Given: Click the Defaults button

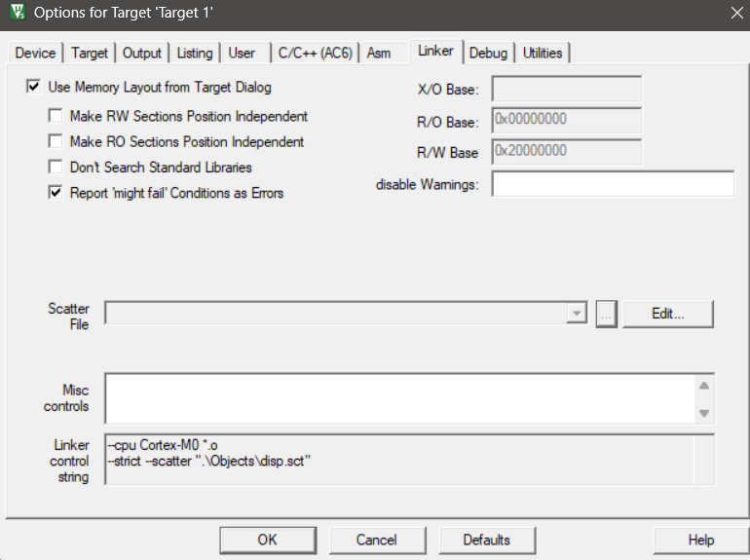Looking at the screenshot, I should 486,540.
